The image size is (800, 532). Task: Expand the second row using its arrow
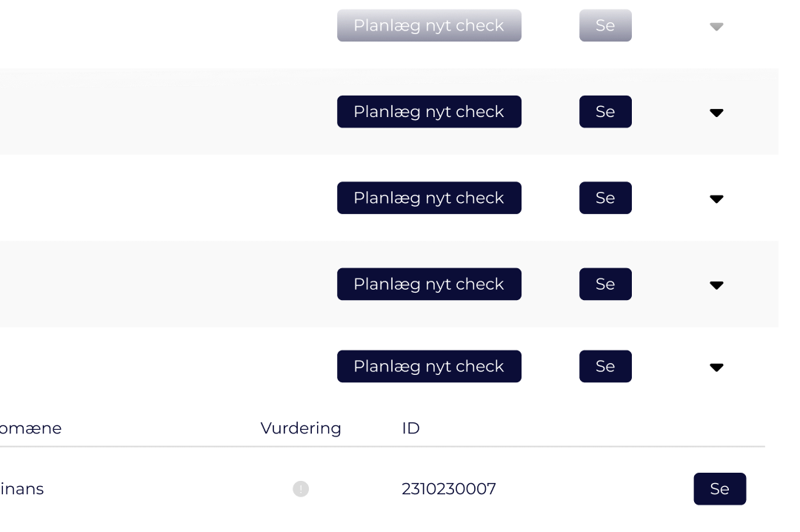click(716, 113)
